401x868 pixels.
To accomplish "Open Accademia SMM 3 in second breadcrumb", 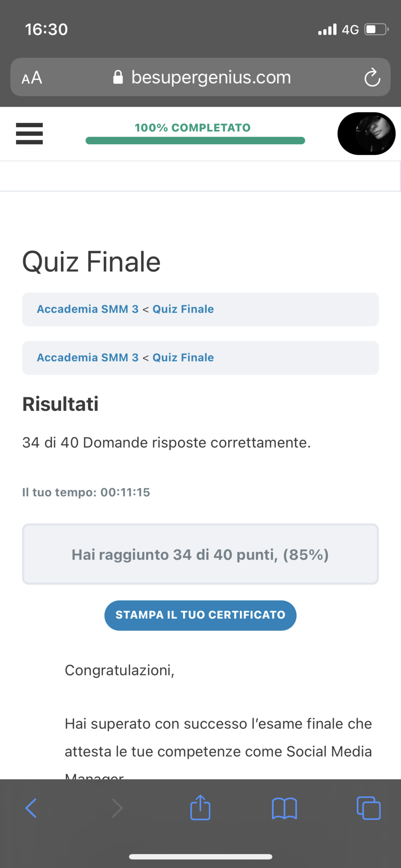I will pyautogui.click(x=88, y=358).
